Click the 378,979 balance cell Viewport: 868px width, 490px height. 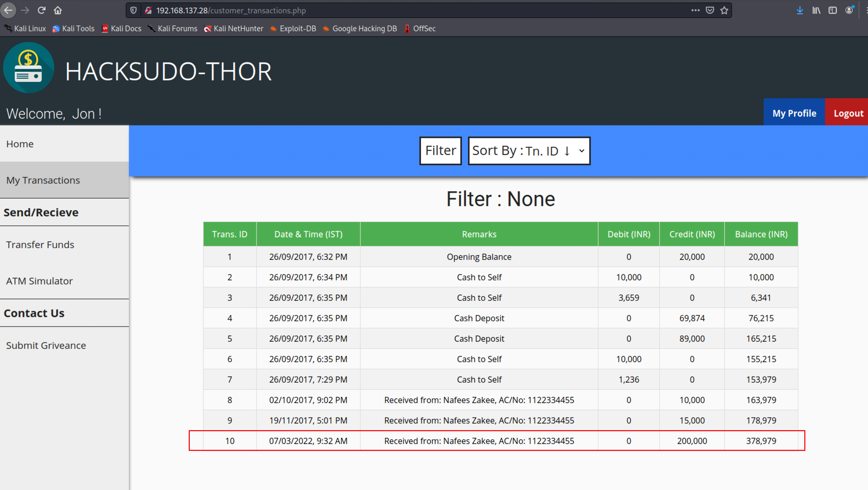pos(761,441)
